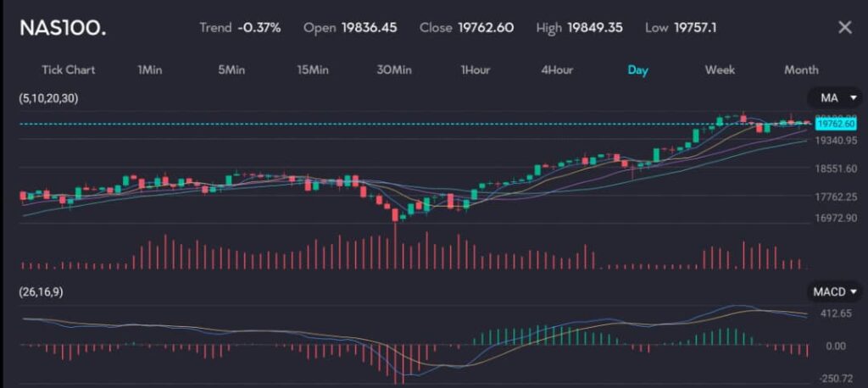
Task: Click the MA parameters (5,10,20,30) label
Action: (48, 98)
